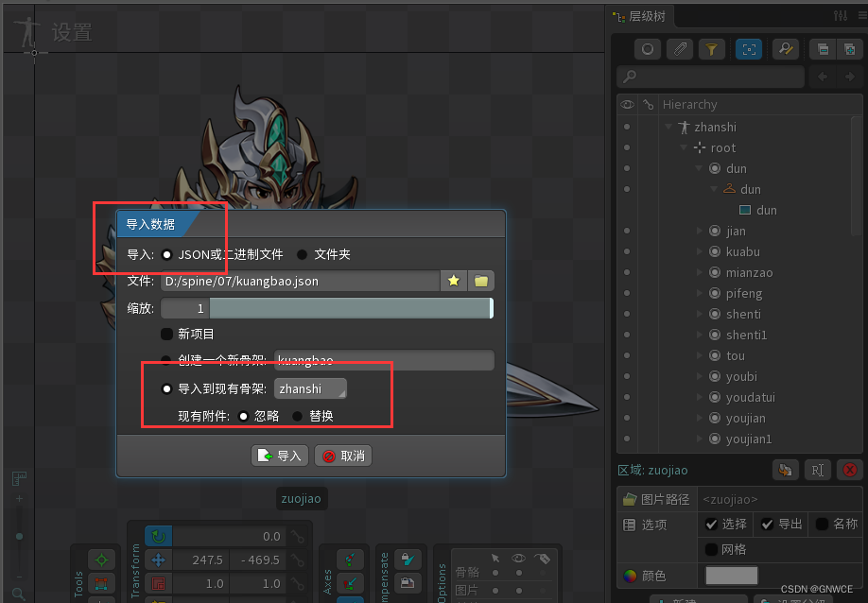Adjust the viewport zoom slider handle
The width and height of the screenshot is (868, 603).
pyautogui.click(x=19, y=536)
